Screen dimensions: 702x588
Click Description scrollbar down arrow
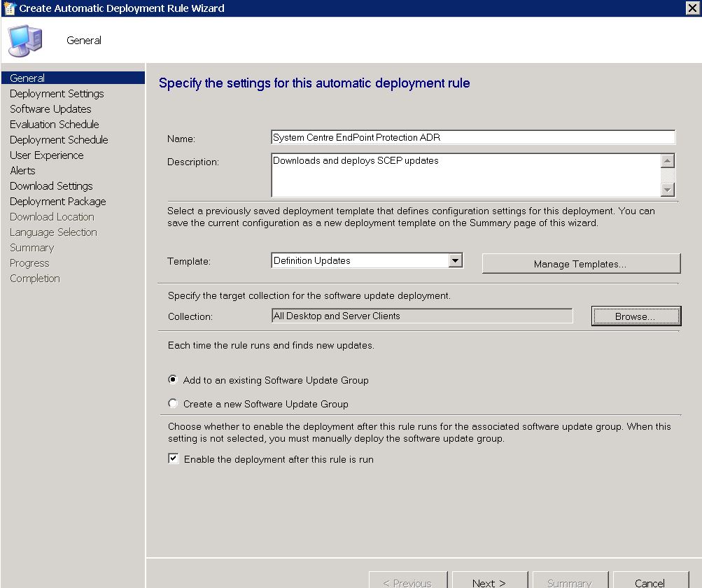tap(668, 190)
